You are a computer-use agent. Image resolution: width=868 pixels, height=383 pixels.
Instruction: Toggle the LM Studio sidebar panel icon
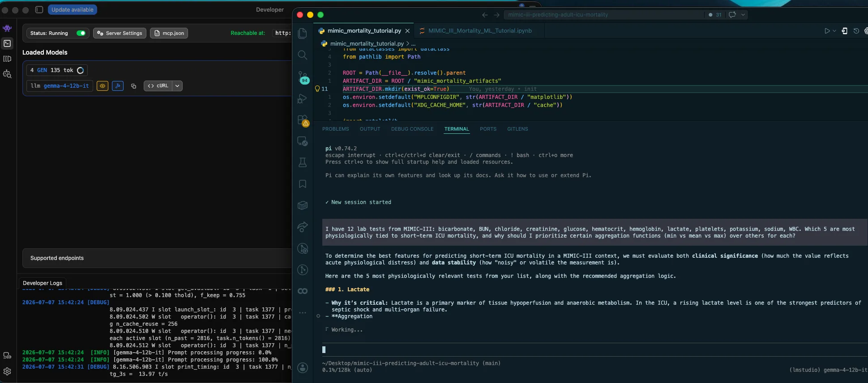pos(39,9)
